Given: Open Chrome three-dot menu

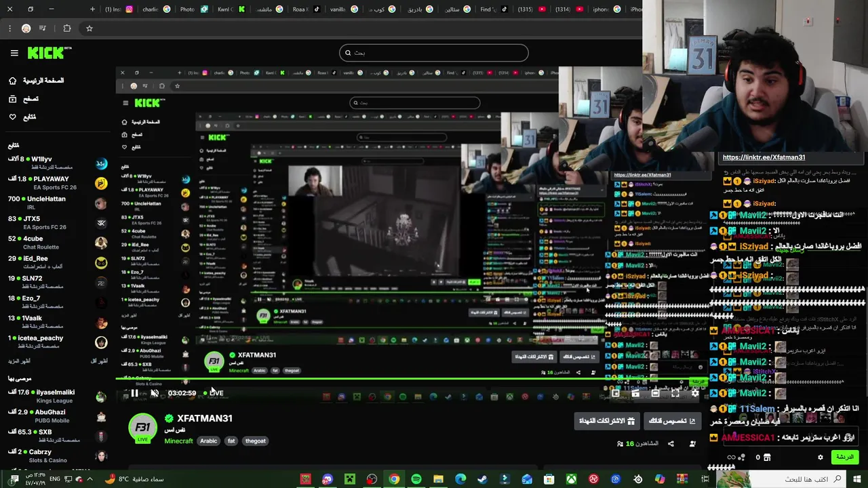Looking at the screenshot, I should [x=9, y=28].
